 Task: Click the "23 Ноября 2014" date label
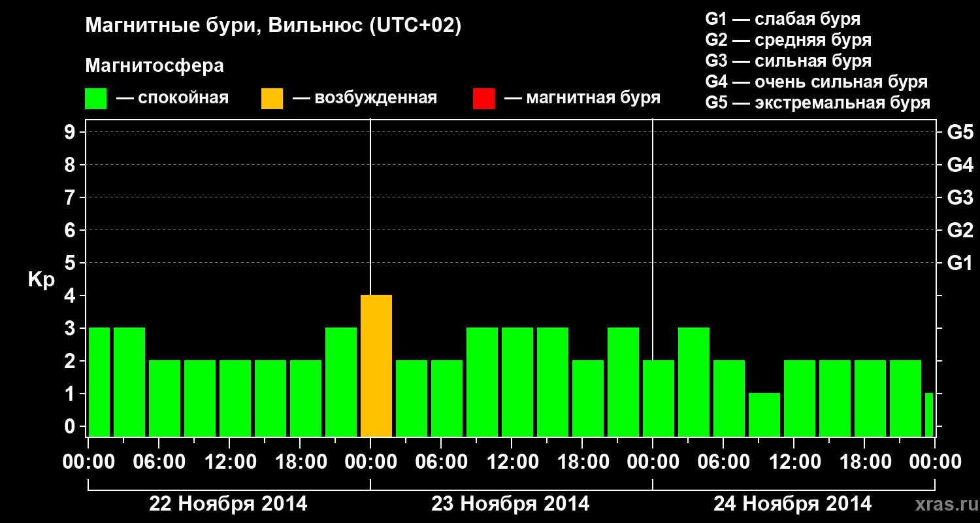tap(511, 504)
